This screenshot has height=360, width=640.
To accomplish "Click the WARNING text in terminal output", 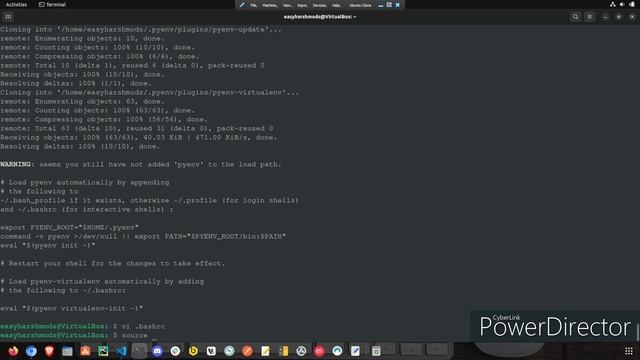I will (16, 164).
